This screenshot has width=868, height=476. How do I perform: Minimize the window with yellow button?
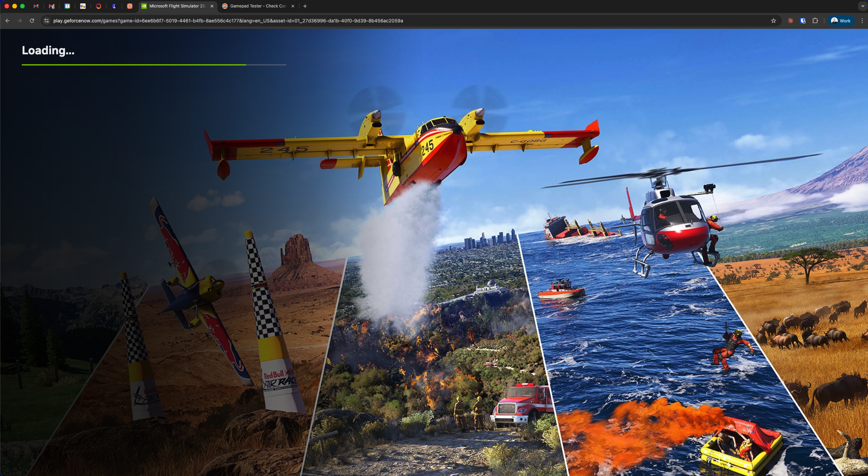point(15,6)
